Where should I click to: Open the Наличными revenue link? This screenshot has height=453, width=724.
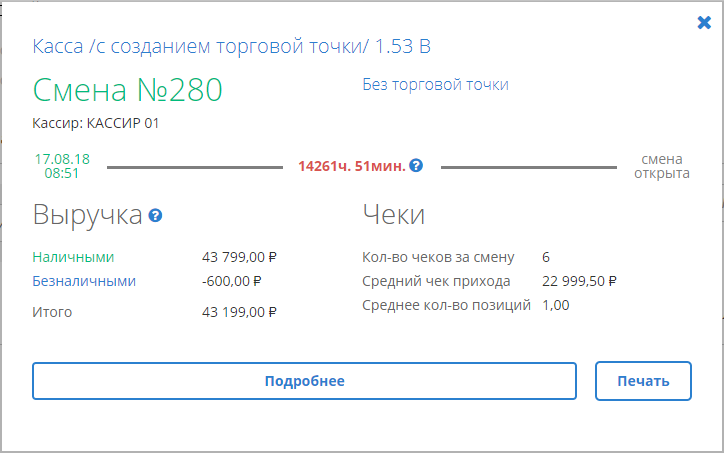point(73,256)
